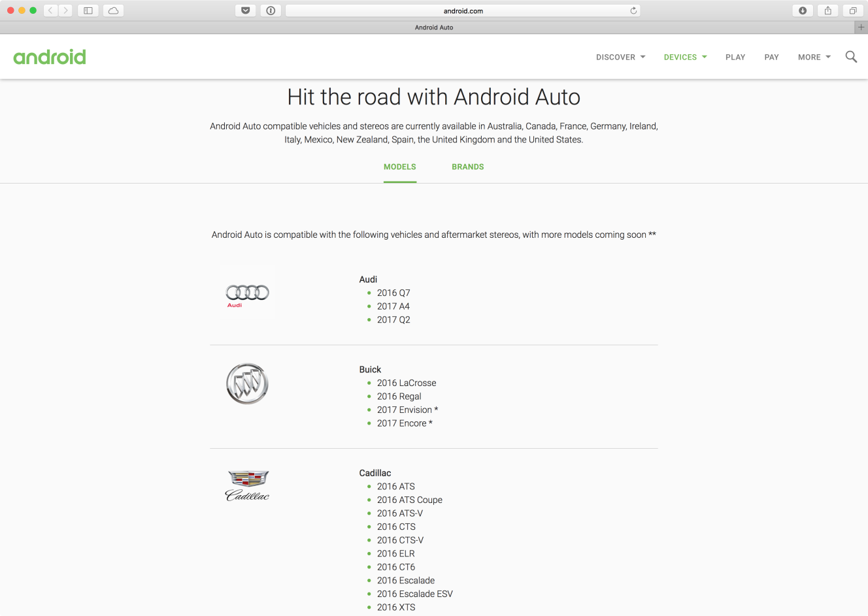
Task: Switch to the MODELS tab
Action: click(x=400, y=167)
